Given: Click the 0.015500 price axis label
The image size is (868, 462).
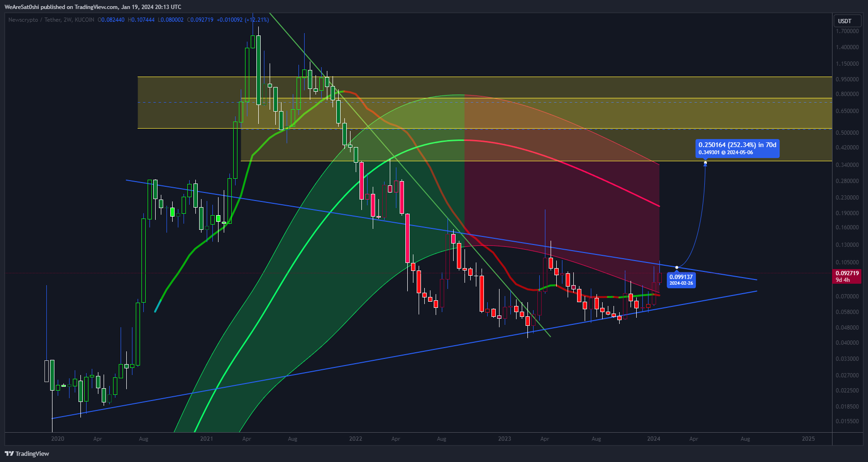Looking at the screenshot, I should coord(847,421).
